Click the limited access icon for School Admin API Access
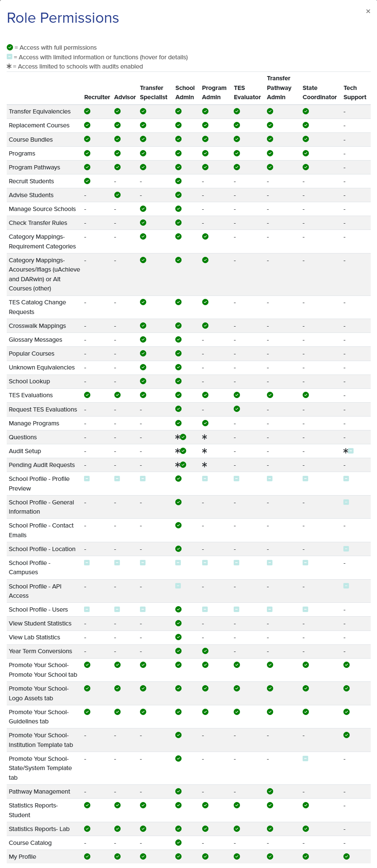This screenshot has height=868, width=377. click(x=178, y=586)
